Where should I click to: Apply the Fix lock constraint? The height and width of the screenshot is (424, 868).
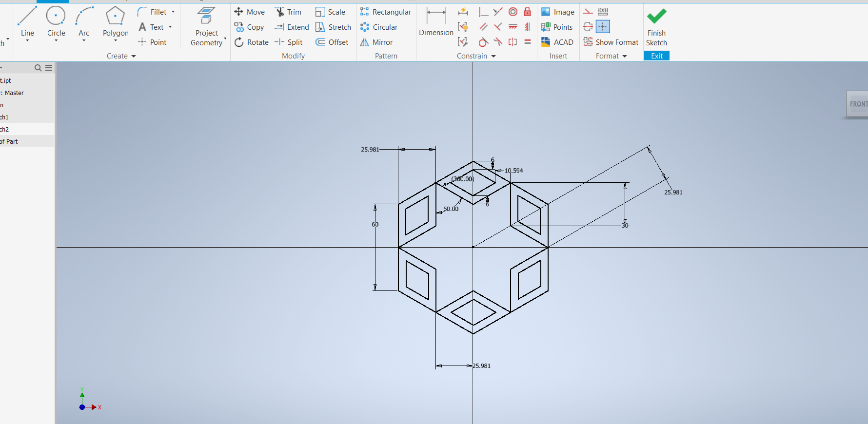527,12
